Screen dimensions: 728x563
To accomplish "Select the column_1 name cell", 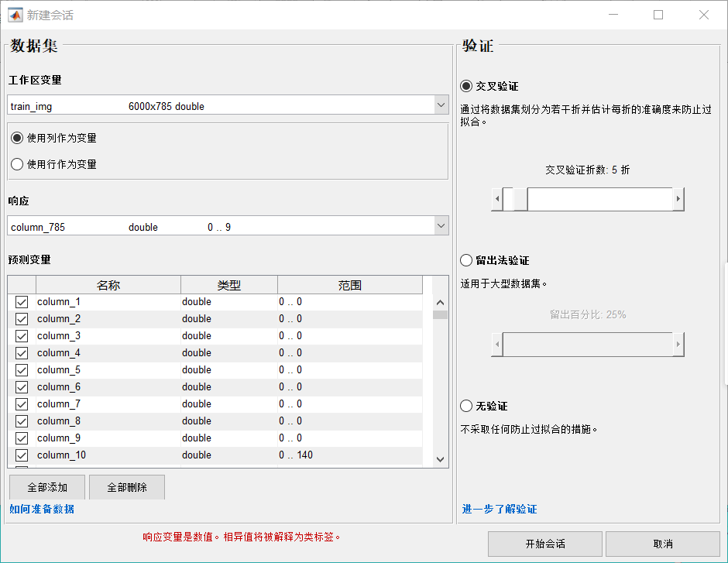I will pos(108,302).
